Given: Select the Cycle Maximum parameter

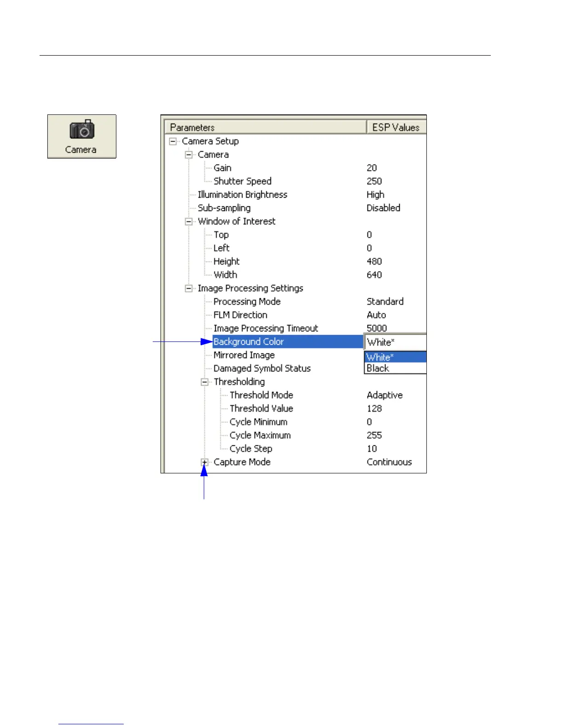Looking at the screenshot, I should [260, 435].
